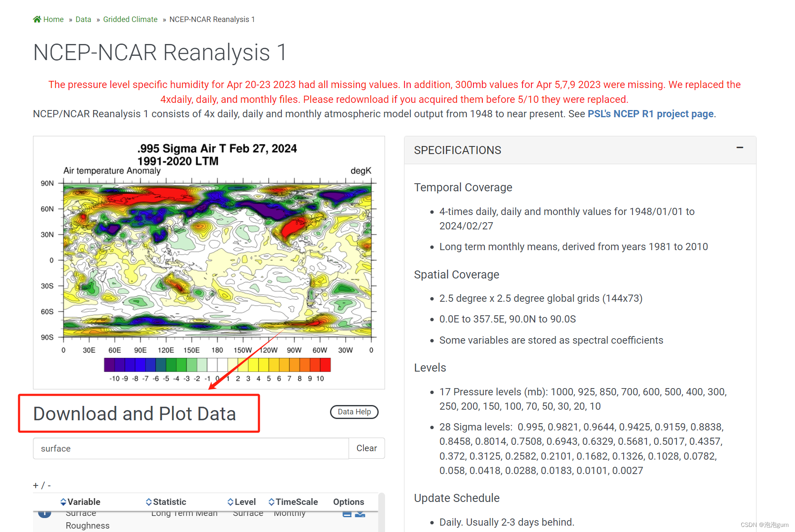Click 'Some variables are stored as spectral coefficients'

[551, 340]
